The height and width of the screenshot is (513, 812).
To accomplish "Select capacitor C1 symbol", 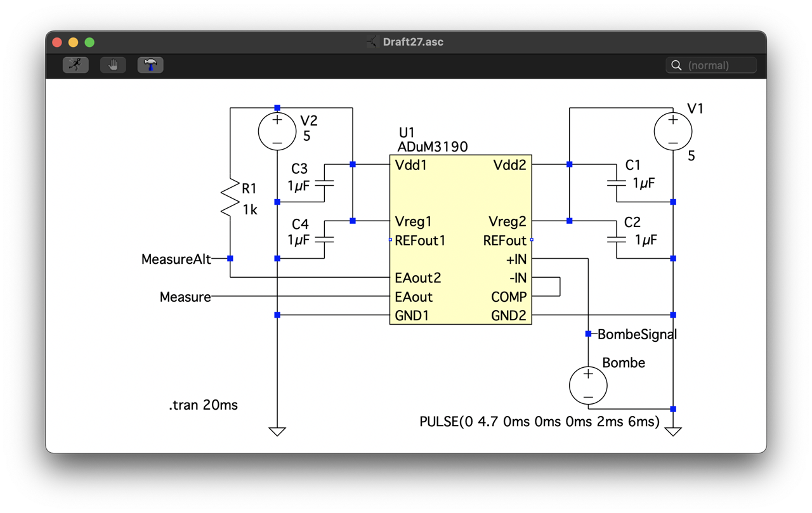I will click(x=616, y=183).
